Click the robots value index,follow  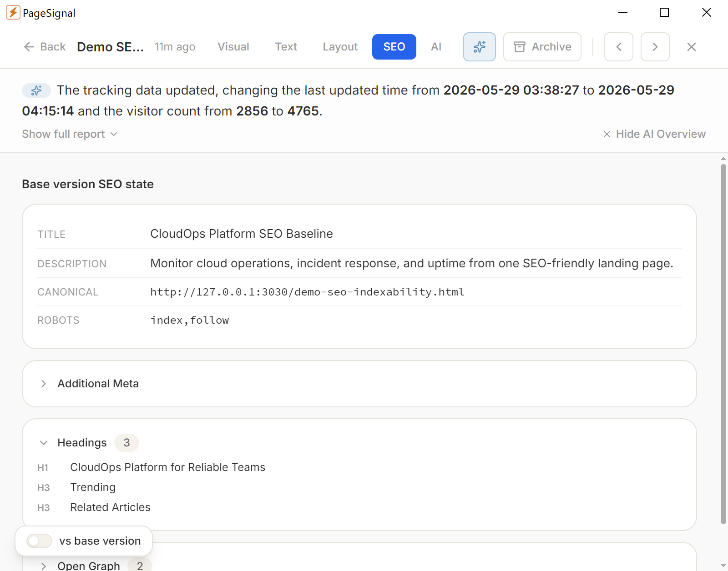(190, 320)
